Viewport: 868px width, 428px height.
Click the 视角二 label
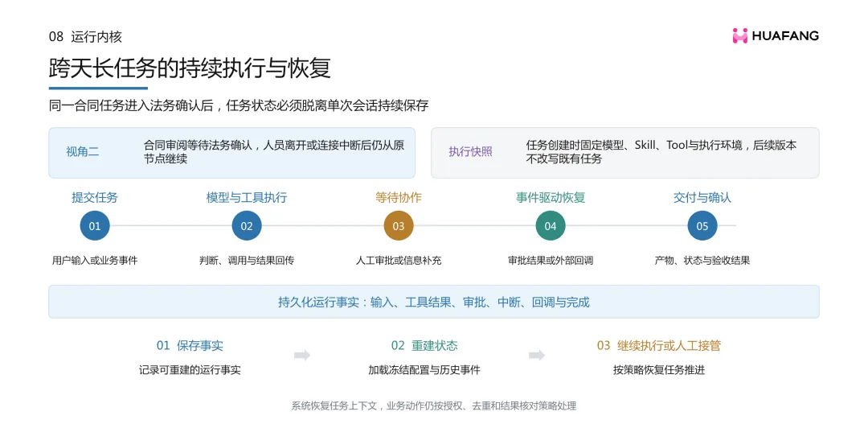(x=83, y=152)
